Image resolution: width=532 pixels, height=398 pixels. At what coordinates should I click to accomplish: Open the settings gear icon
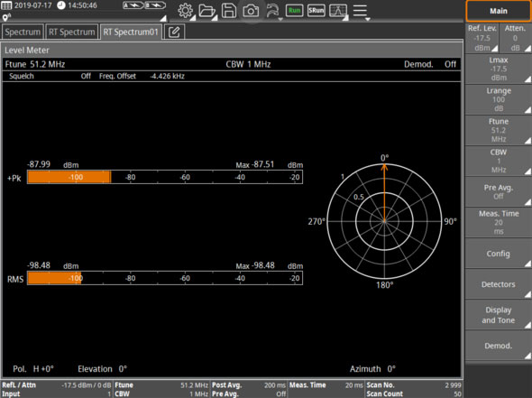pyautogui.click(x=185, y=11)
